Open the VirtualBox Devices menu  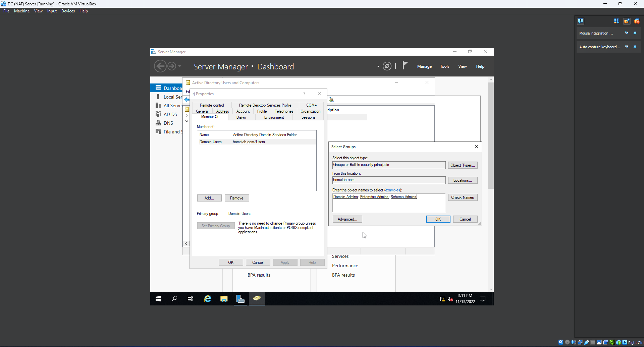tap(68, 11)
